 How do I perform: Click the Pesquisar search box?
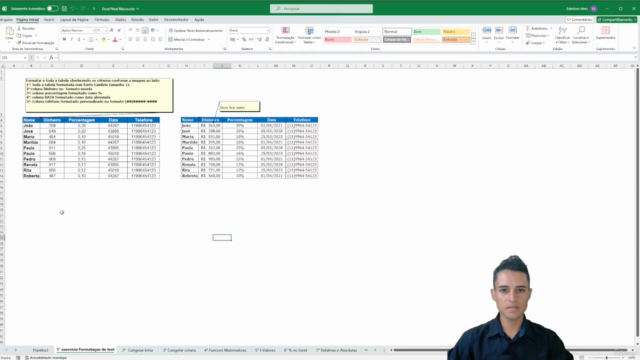(x=321, y=9)
